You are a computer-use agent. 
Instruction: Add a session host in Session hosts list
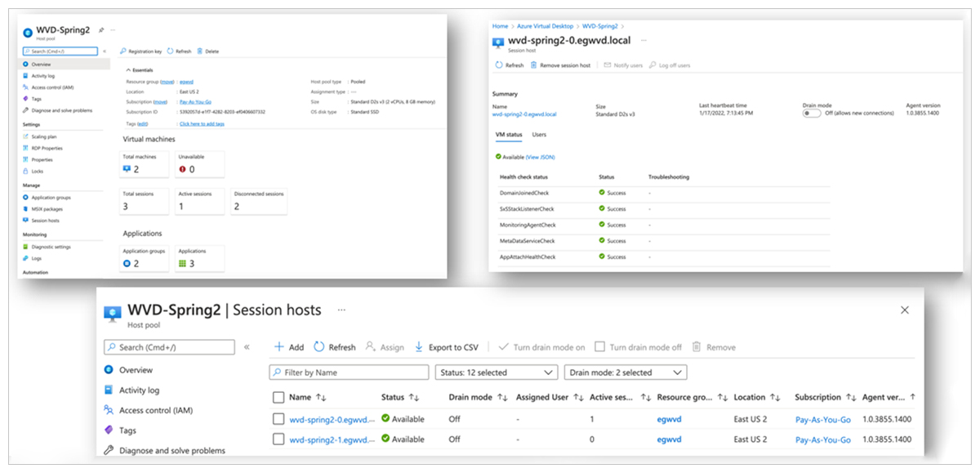(289, 347)
